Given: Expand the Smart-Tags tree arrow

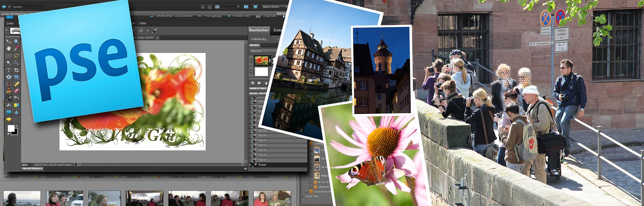Looking at the screenshot, I should coord(303,196).
